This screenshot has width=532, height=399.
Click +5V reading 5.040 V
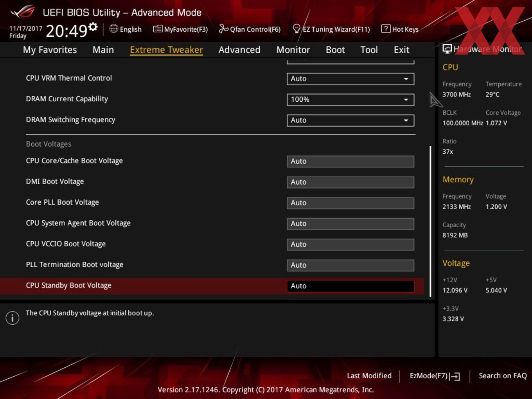click(496, 290)
